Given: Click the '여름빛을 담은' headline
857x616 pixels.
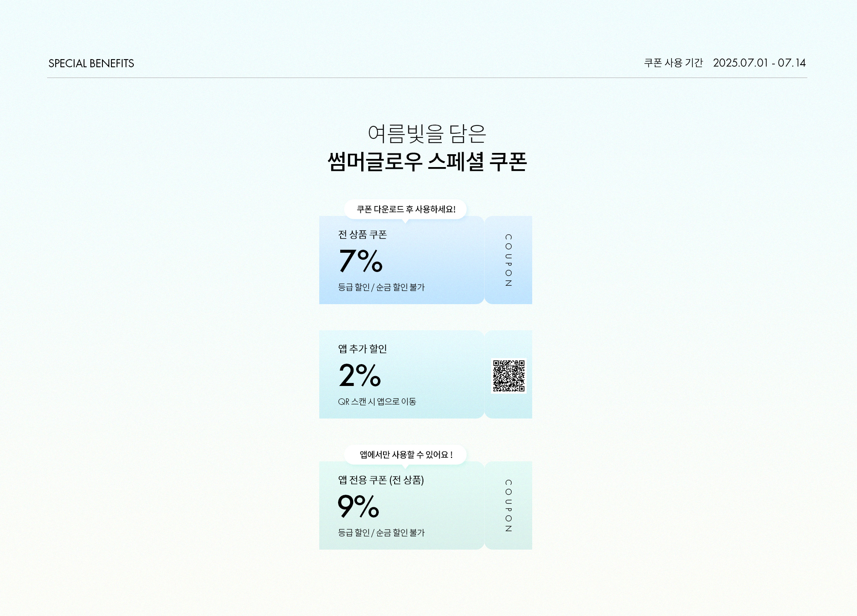Looking at the screenshot, I should point(427,134).
